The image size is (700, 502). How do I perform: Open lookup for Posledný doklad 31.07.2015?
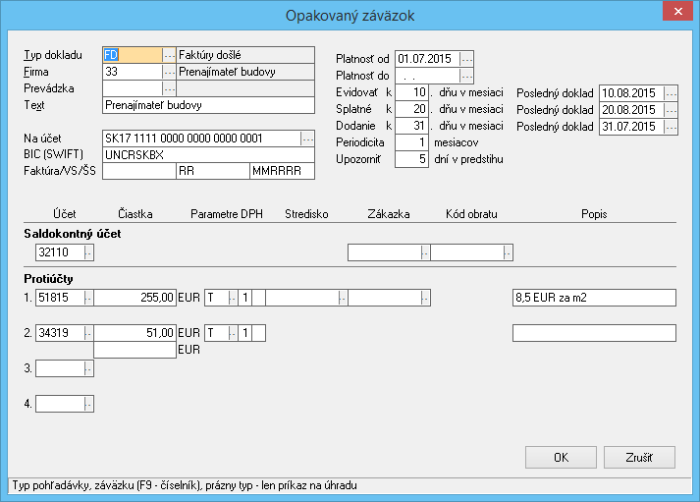tap(671, 127)
